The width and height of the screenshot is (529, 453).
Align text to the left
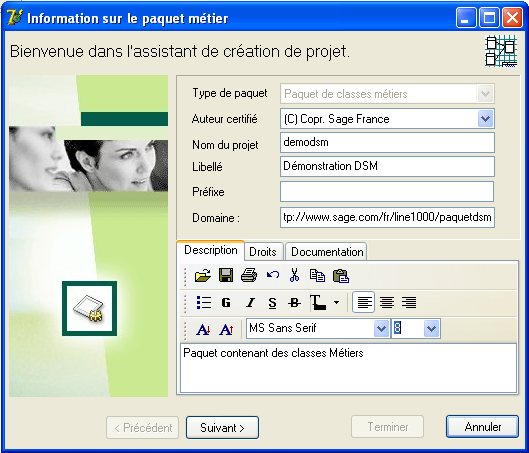coord(363,302)
